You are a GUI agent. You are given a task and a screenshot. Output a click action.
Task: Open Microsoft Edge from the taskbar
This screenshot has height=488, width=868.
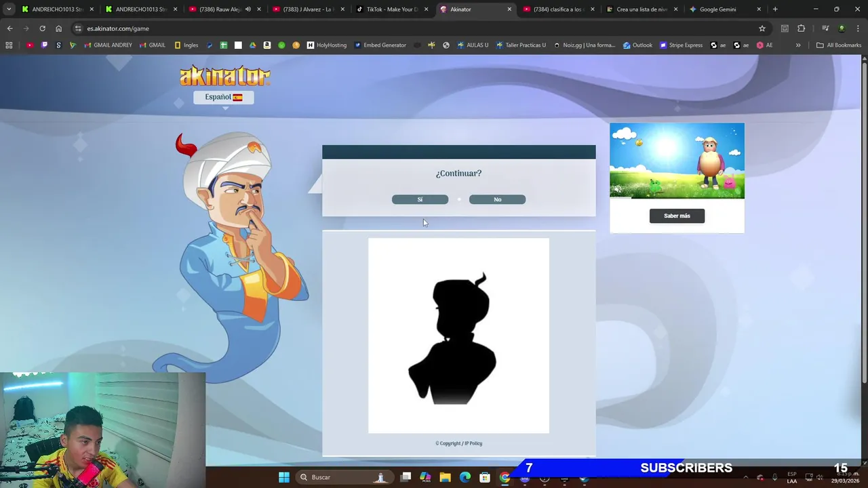465,477
